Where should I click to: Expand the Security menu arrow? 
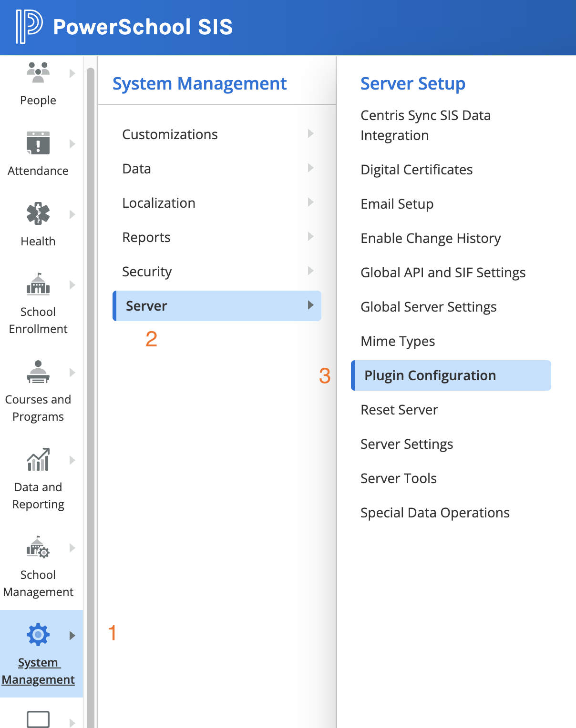310,271
